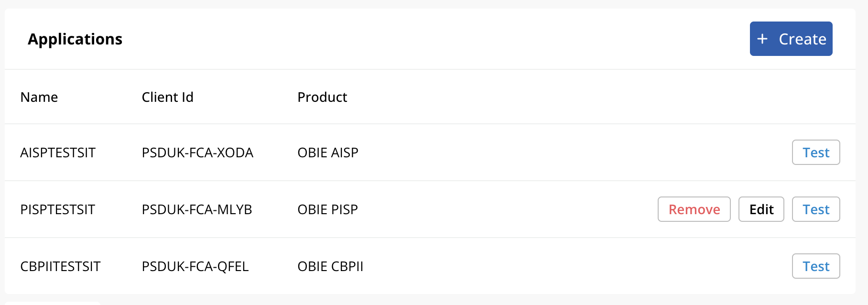The height and width of the screenshot is (305, 868).
Task: Edit the PISPTESTSIT application
Action: (761, 209)
